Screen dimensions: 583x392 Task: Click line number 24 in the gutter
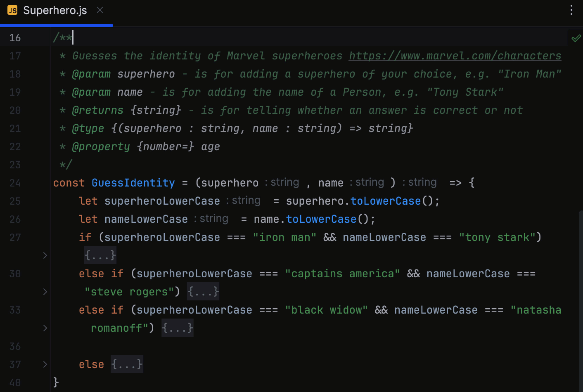tap(15, 183)
